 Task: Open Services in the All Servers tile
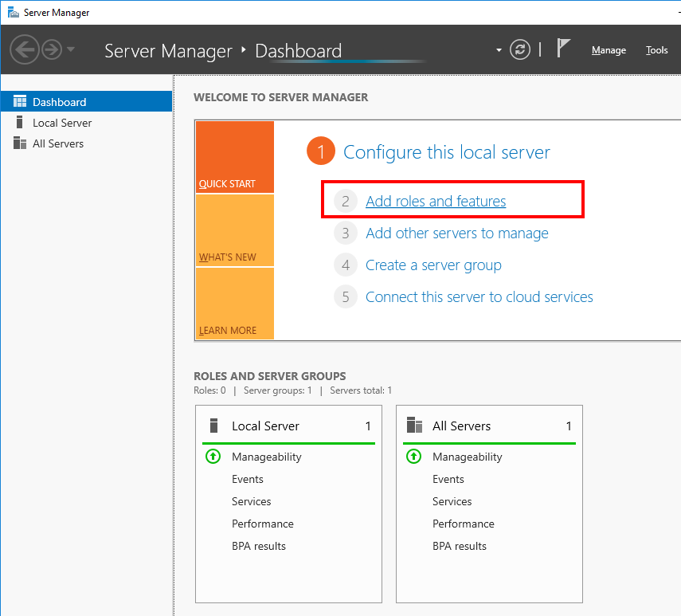(452, 501)
